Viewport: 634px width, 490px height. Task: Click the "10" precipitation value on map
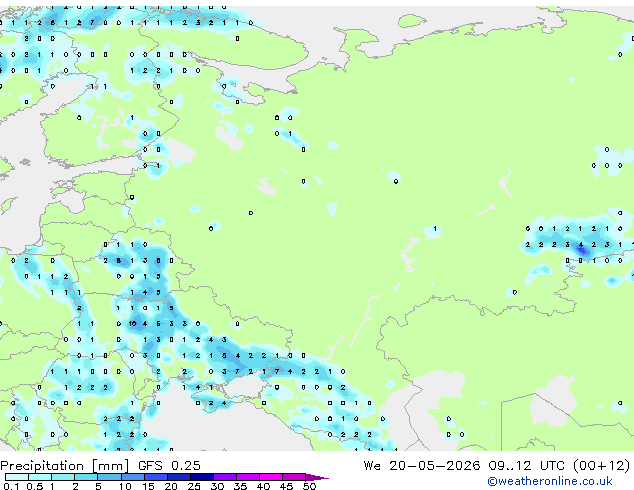[x=132, y=323]
